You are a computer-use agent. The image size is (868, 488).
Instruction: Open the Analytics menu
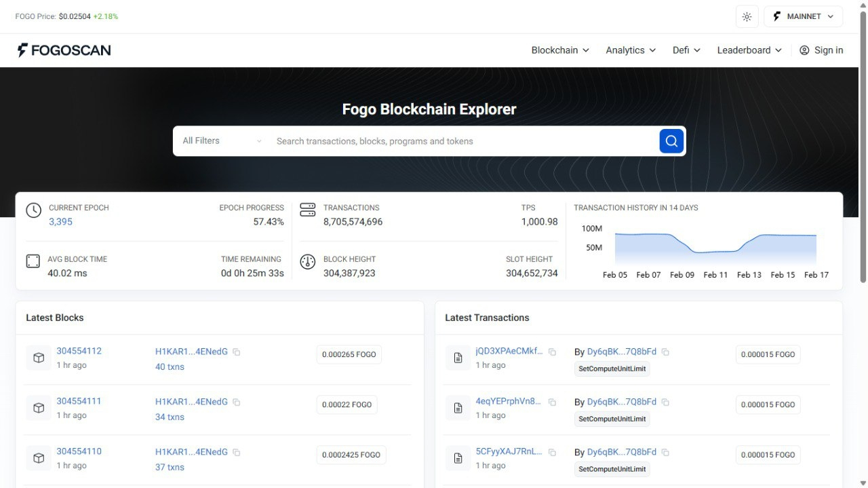point(631,50)
